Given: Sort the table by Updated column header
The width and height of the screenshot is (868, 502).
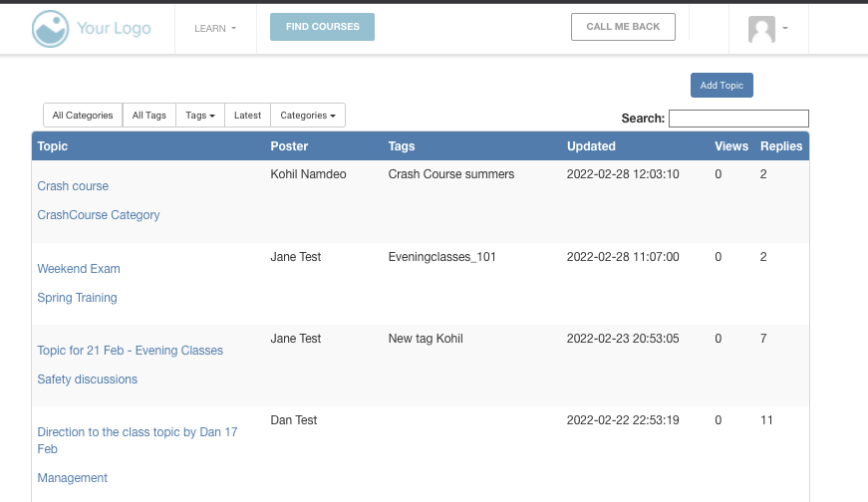Looking at the screenshot, I should tap(591, 146).
